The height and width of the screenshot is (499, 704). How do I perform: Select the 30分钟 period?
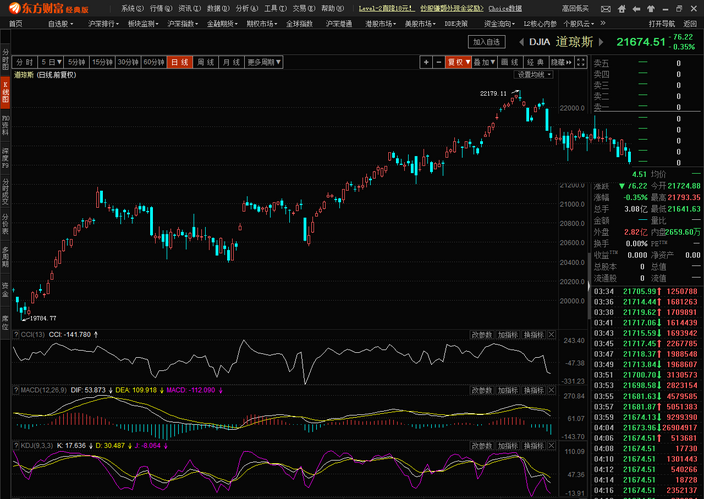[128, 62]
